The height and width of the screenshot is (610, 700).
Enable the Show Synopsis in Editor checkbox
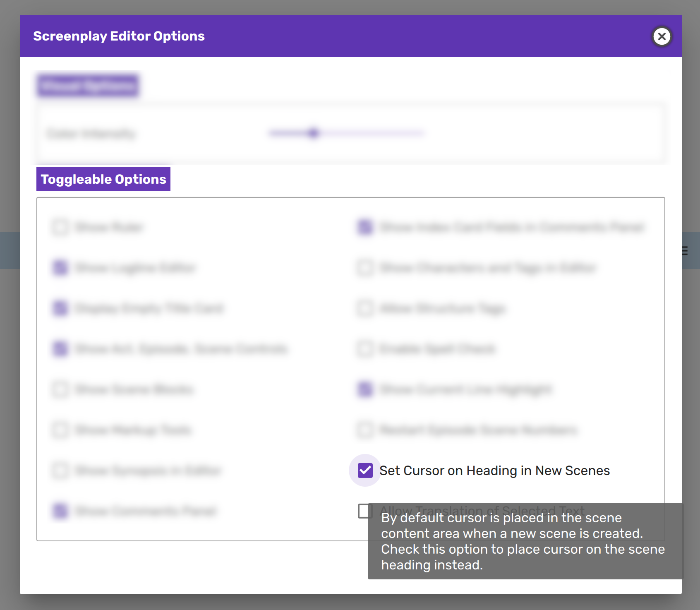click(60, 471)
